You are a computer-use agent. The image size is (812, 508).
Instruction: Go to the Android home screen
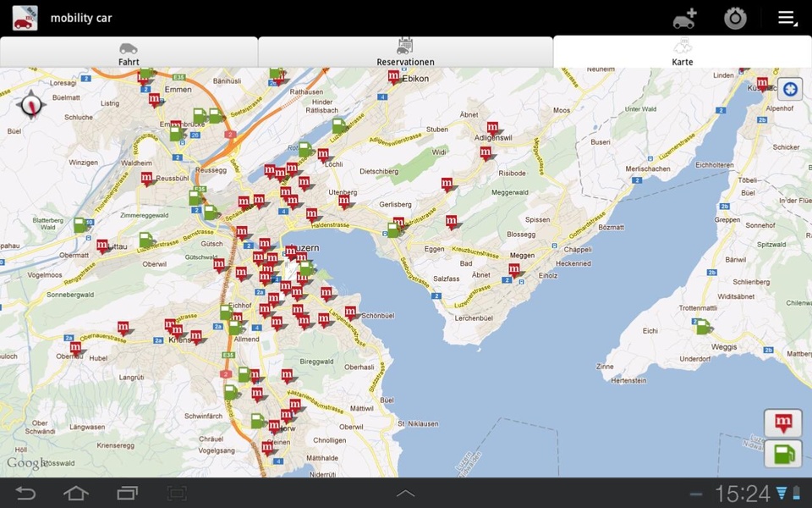pyautogui.click(x=75, y=493)
